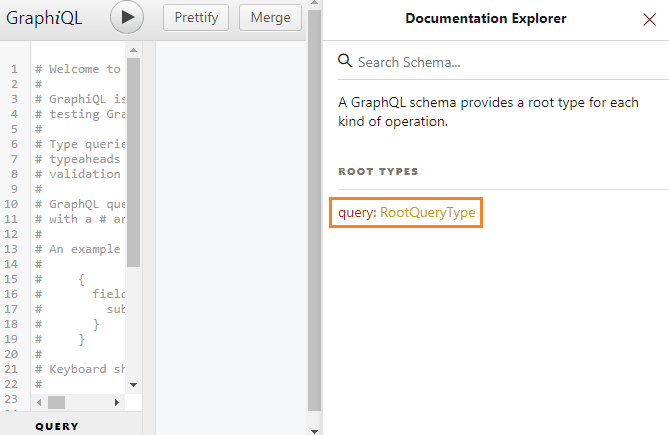
Task: Click the page scrollbar down arrow
Action: [x=315, y=428]
